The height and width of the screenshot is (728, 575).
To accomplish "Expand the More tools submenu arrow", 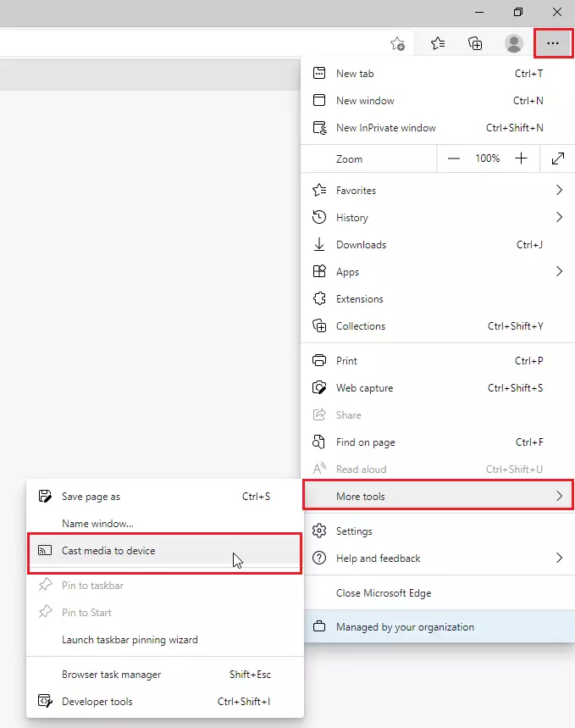I will point(559,496).
